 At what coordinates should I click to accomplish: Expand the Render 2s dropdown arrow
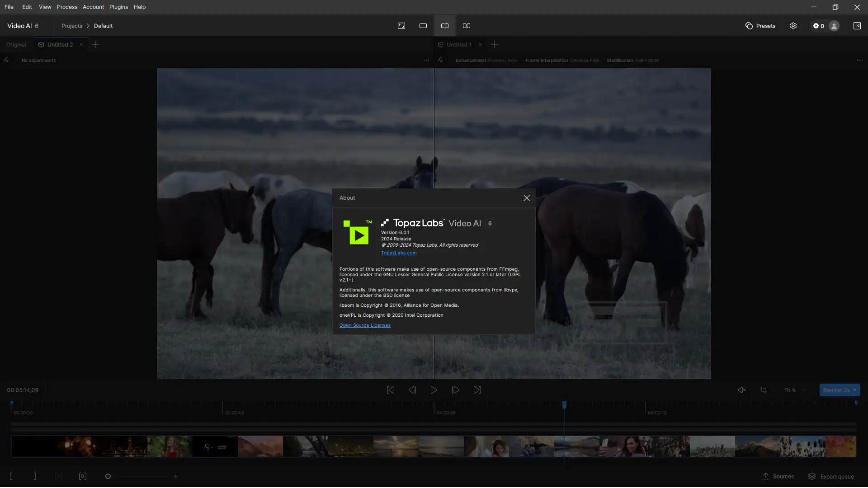pos(855,390)
